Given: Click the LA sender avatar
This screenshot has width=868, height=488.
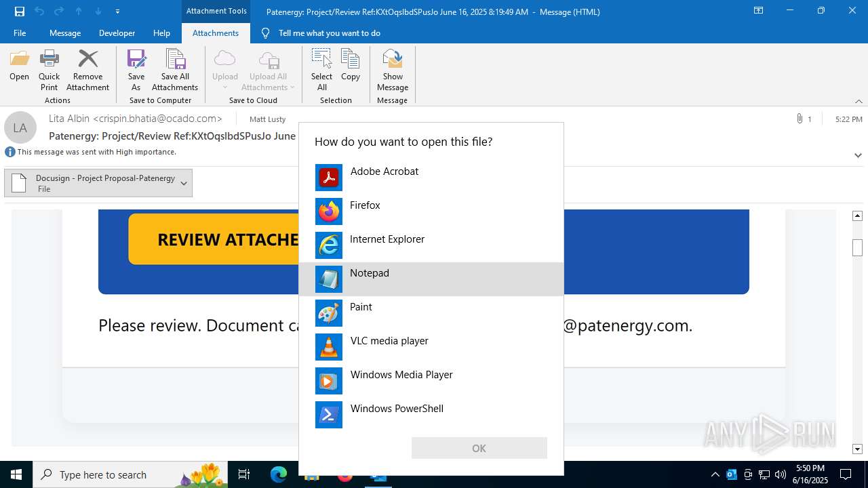Looking at the screenshot, I should 20,127.
